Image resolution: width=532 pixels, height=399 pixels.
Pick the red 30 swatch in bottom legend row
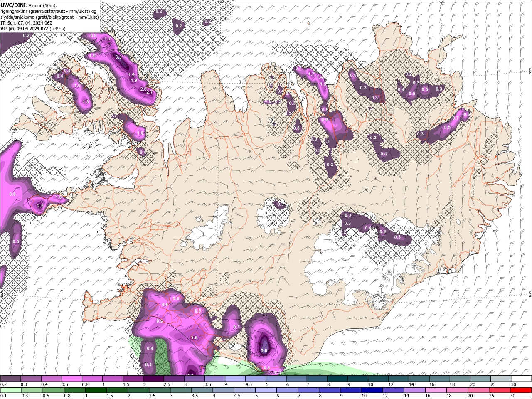tap(521, 390)
